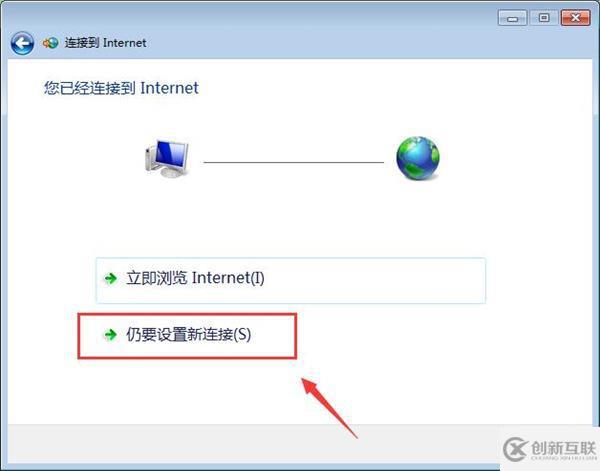Image resolution: width=600 pixels, height=471 pixels.
Task: Click the 创新互联 watermark text
Action: [564, 448]
